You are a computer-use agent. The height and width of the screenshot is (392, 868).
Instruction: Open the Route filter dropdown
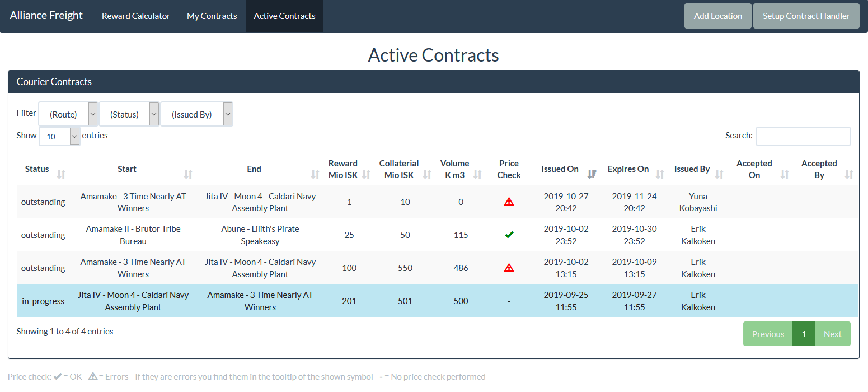[x=68, y=114]
